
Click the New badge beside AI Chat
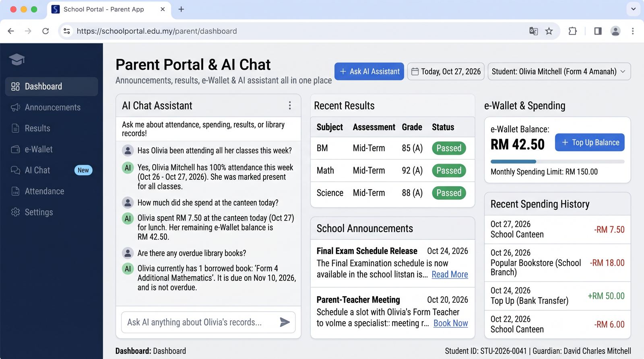click(x=83, y=170)
